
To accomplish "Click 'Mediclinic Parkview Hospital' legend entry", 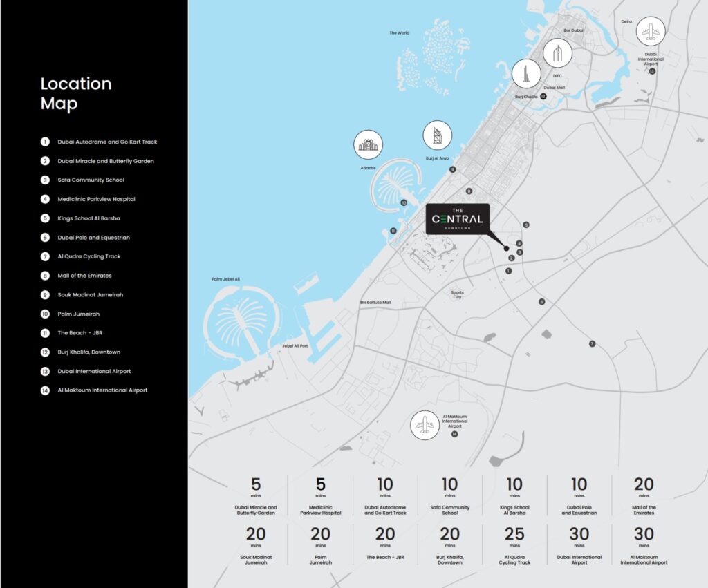I will click(96, 199).
